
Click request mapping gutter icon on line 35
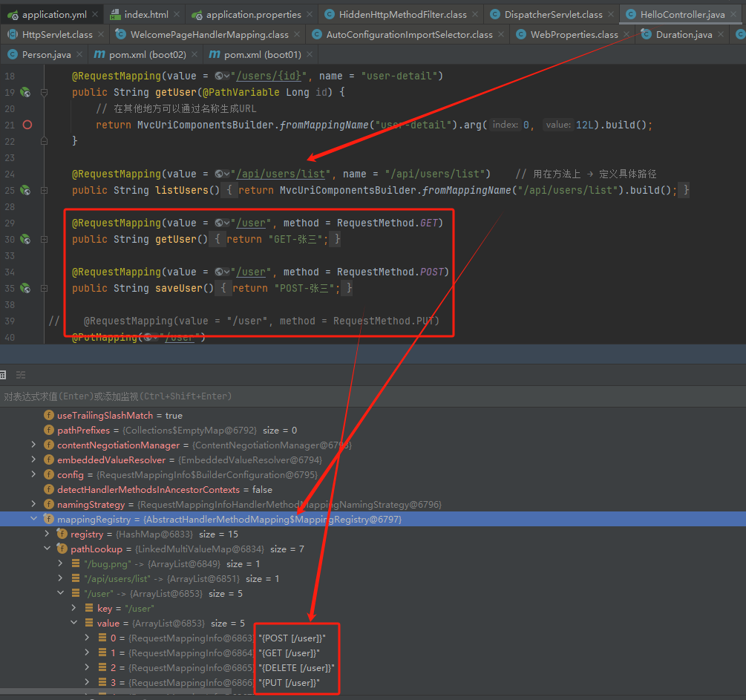25,288
